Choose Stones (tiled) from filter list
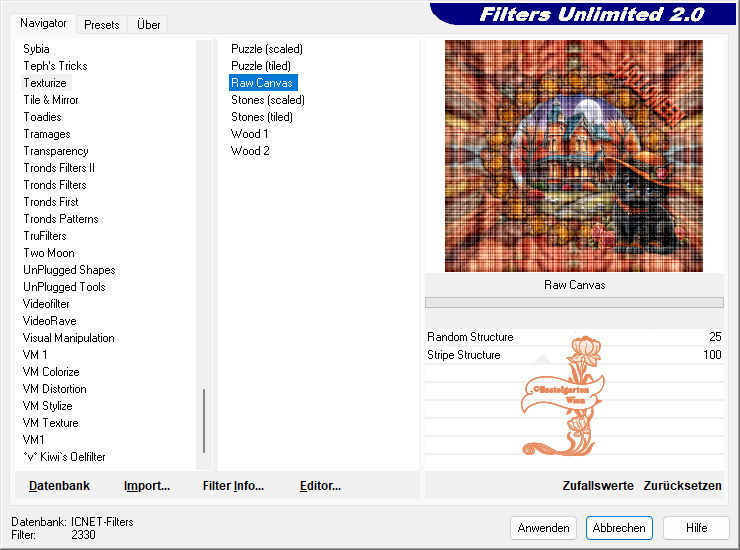Viewport: 740px width, 550px height. 261,117
